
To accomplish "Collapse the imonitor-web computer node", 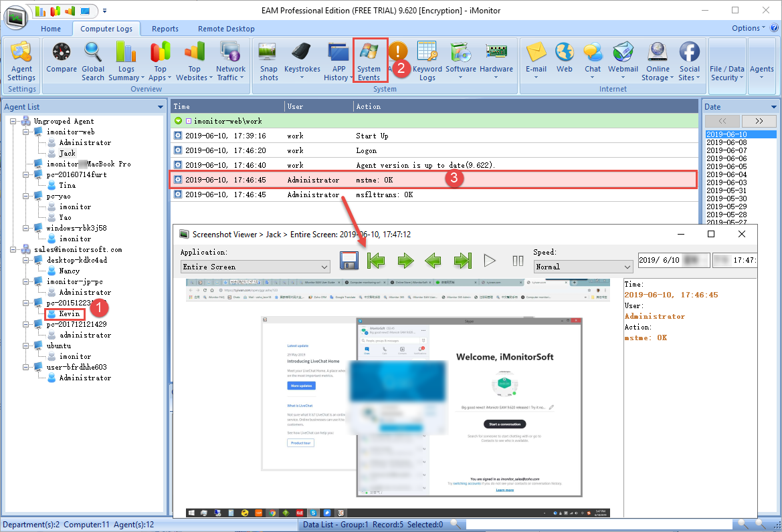I will 26,132.
